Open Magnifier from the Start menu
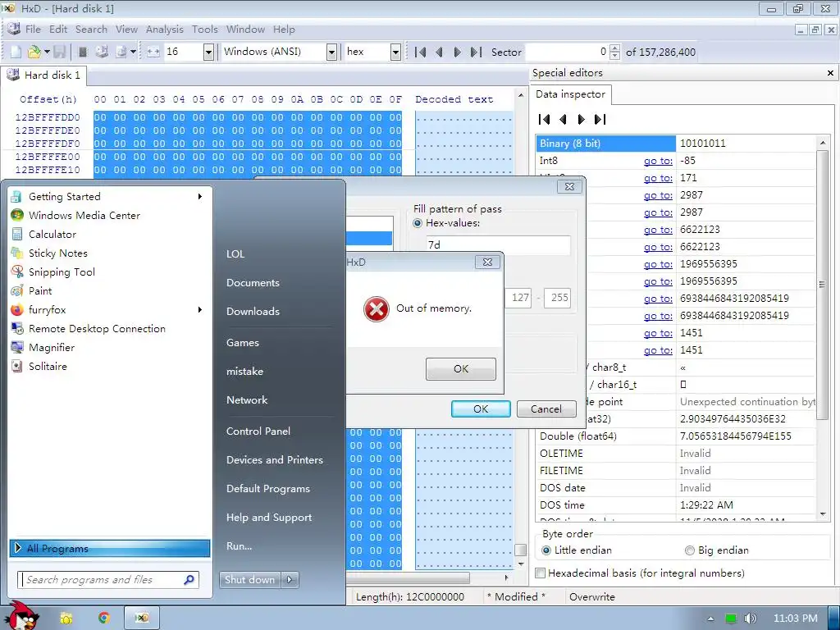 click(x=52, y=348)
